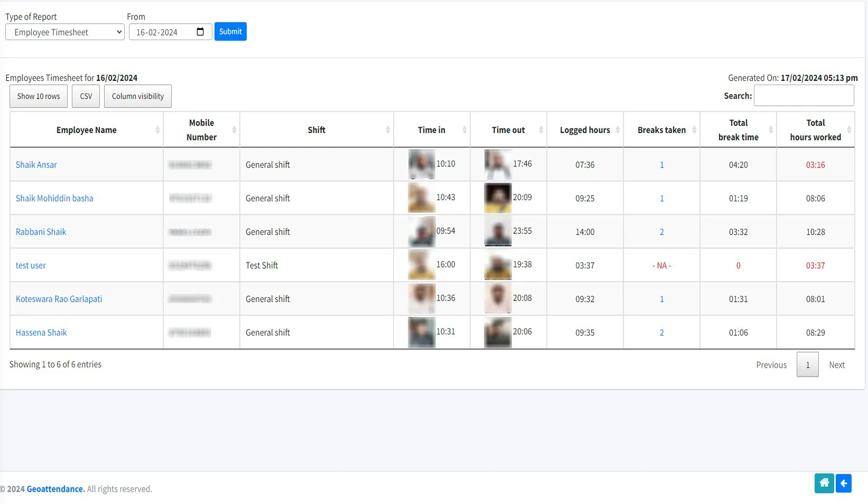The width and height of the screenshot is (868, 504).
Task: Click the Search input field
Action: tap(804, 96)
